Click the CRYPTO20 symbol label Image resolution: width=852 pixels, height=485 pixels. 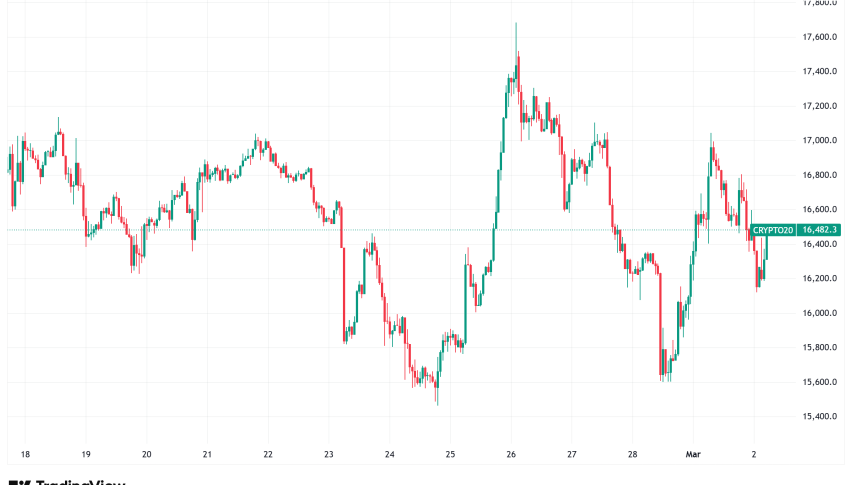coord(774,230)
